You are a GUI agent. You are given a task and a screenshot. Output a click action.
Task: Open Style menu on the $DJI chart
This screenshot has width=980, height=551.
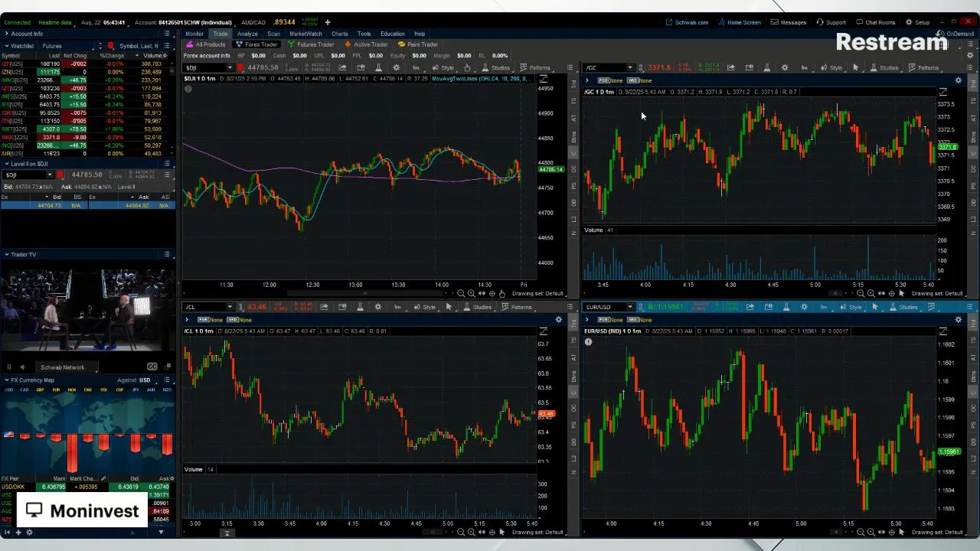click(443, 67)
